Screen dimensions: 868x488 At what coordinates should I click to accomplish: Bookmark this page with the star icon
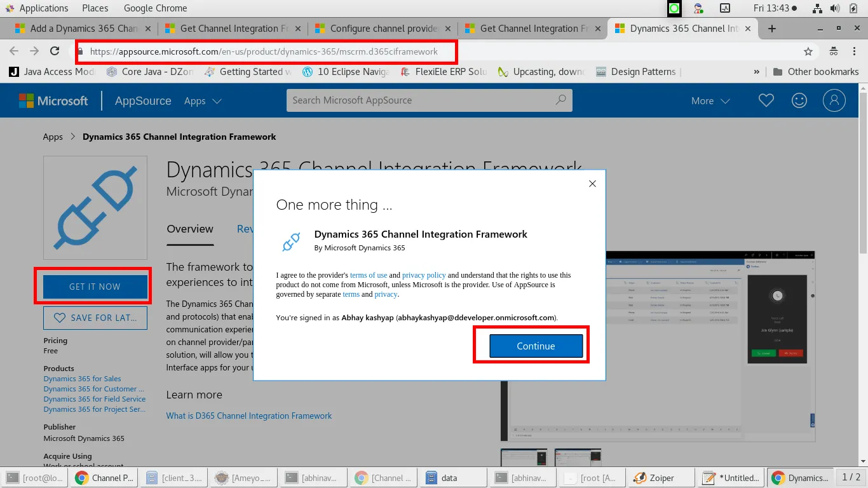tap(808, 51)
